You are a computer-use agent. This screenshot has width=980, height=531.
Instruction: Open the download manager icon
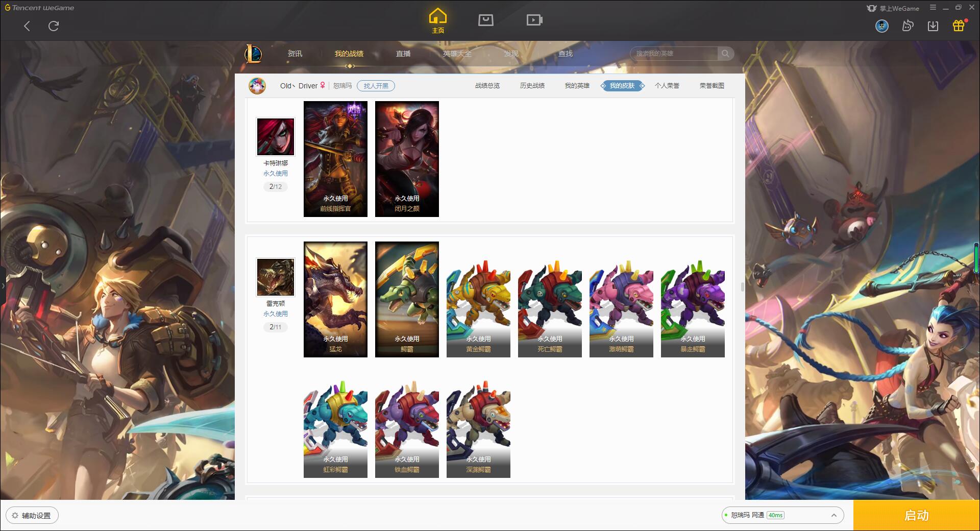[933, 26]
